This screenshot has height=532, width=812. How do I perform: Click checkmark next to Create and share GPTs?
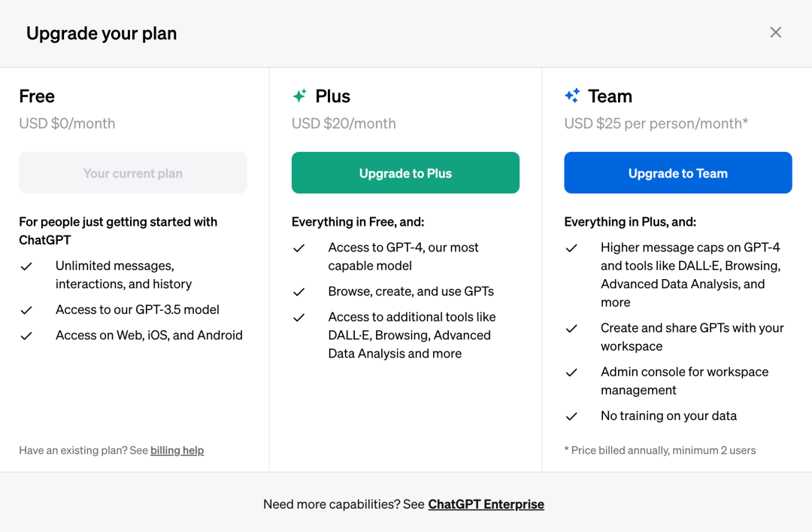[571, 329]
